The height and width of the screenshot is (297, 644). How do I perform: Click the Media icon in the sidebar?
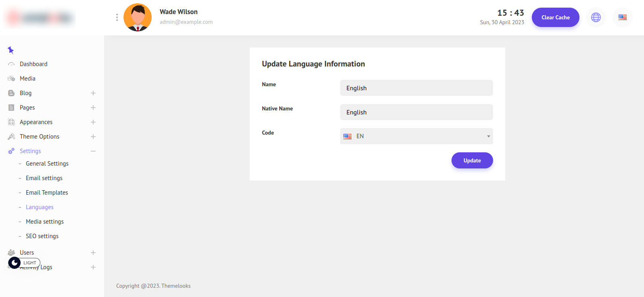pyautogui.click(x=11, y=79)
